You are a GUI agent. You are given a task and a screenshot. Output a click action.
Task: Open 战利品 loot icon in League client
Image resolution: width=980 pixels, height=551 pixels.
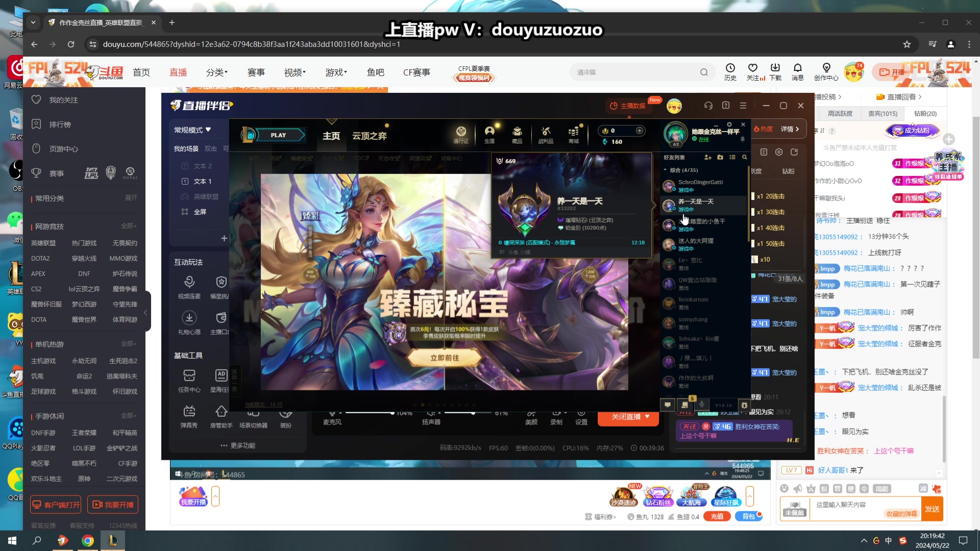[546, 135]
